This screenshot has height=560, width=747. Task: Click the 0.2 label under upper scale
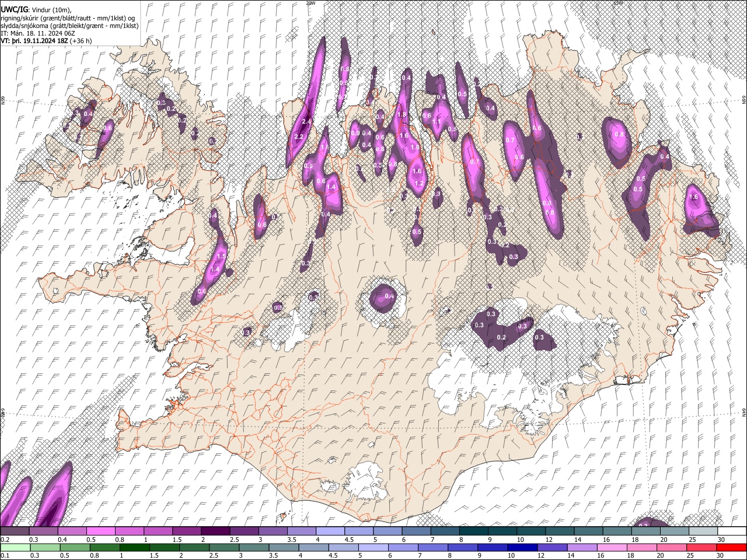tap(4, 540)
